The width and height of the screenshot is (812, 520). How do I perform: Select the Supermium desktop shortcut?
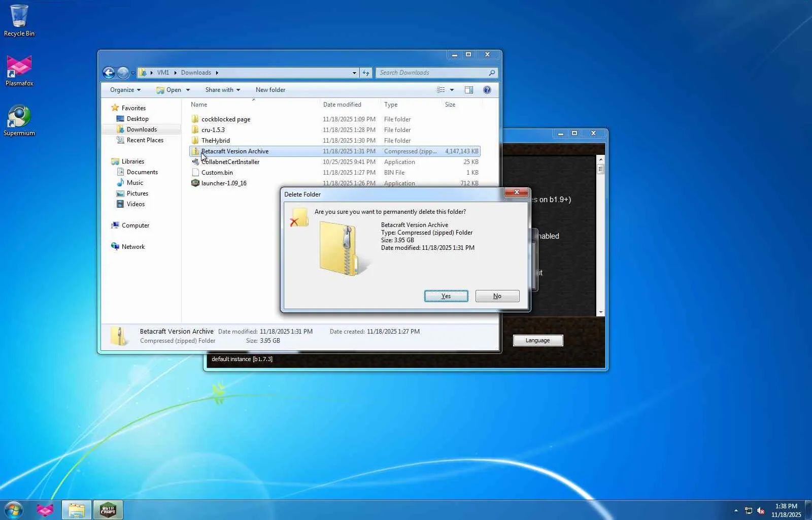point(19,120)
